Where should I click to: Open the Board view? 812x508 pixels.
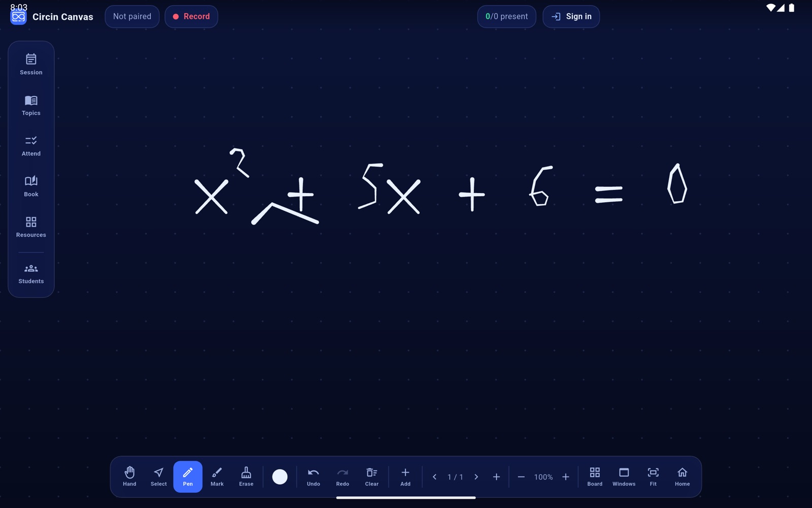(595, 477)
